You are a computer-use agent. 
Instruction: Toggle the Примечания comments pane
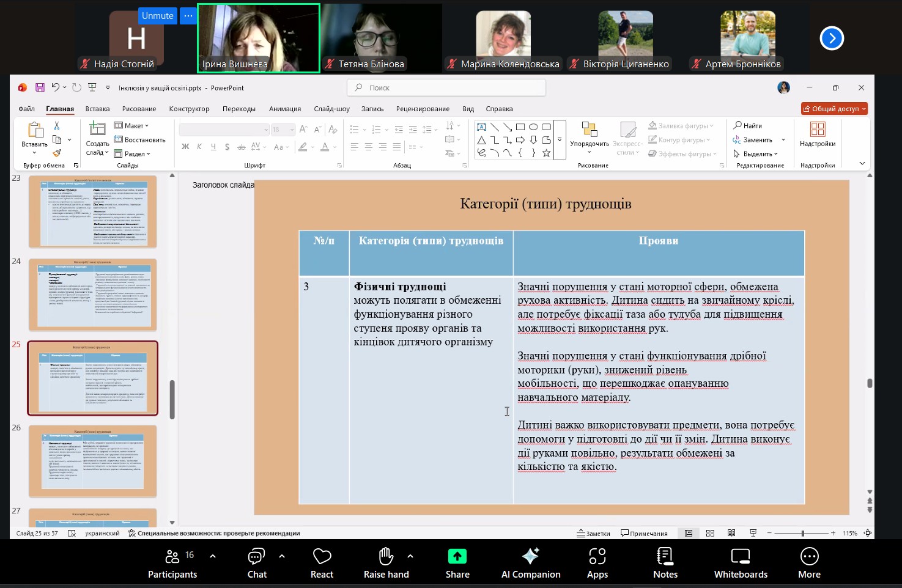pos(644,533)
